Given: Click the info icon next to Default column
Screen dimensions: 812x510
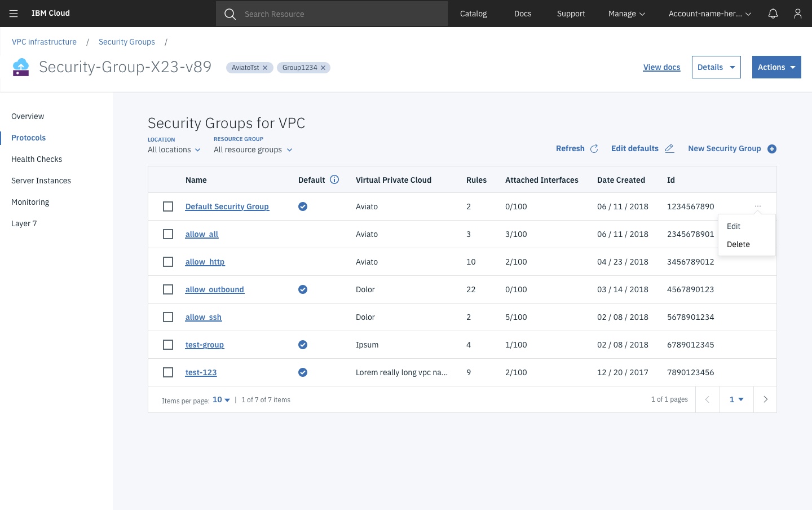Looking at the screenshot, I should point(334,179).
